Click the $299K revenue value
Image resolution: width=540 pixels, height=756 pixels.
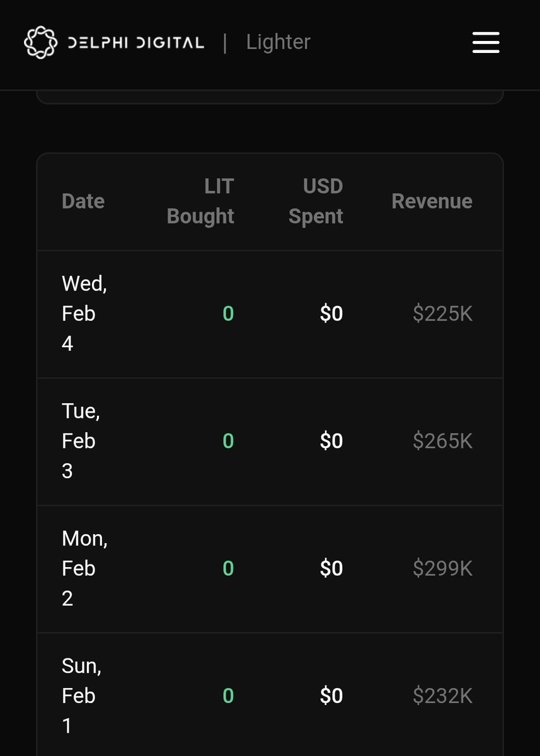(442, 568)
